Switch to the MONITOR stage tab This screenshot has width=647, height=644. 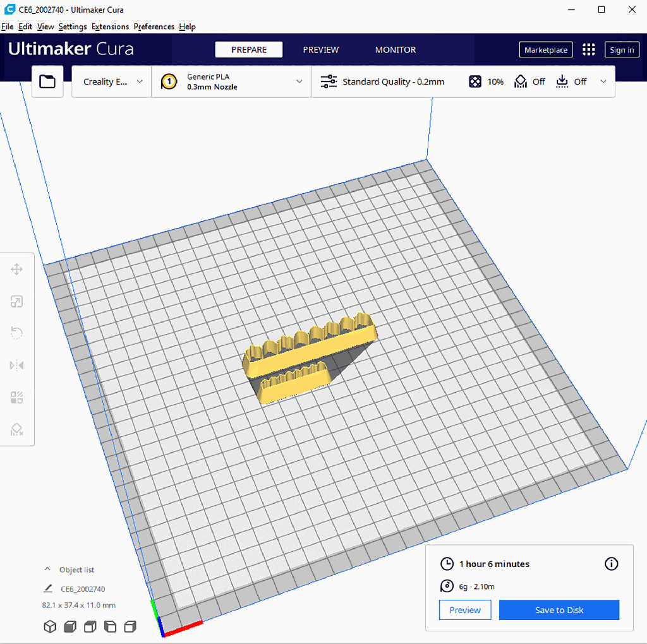tap(396, 50)
